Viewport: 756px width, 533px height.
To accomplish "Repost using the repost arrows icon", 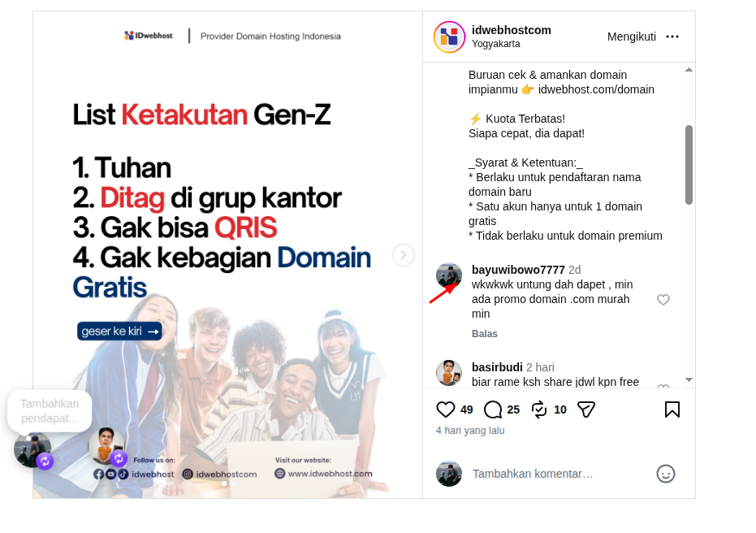I will click(x=539, y=409).
